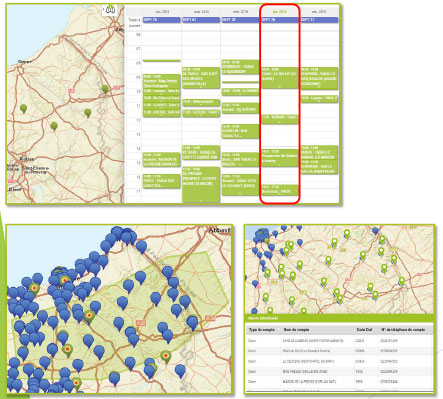Click the leftmost green pin on top map
Image resolution: width=443 pixels, height=399 pixels.
[23, 108]
